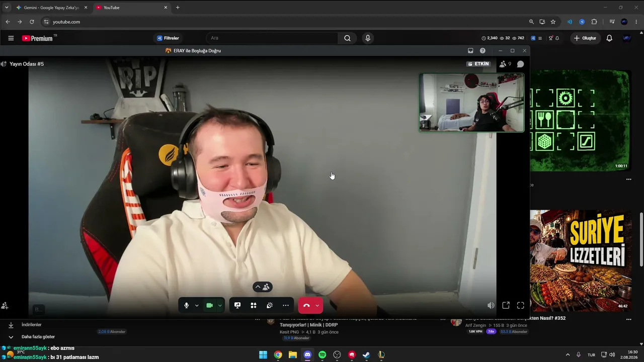Share your screen in the call

point(237,305)
